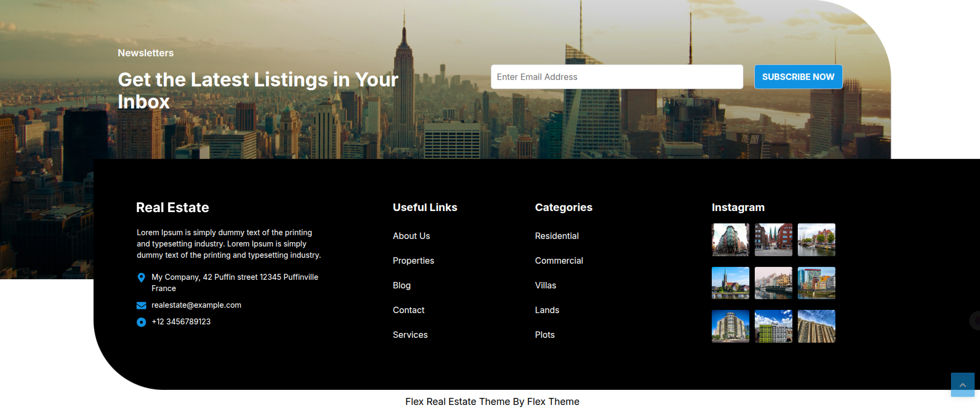The image size is (980, 413).
Task: Go to the Properties link
Action: tap(413, 260)
